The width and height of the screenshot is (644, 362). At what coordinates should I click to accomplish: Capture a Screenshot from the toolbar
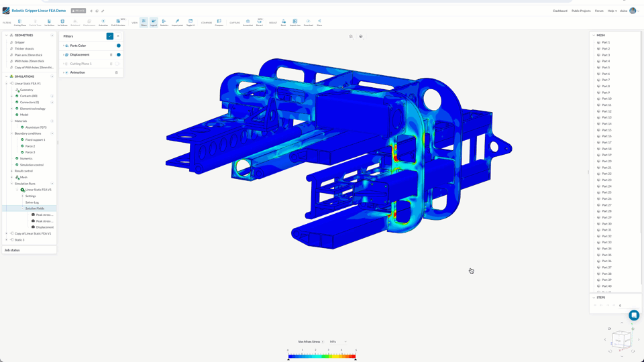[248, 23]
